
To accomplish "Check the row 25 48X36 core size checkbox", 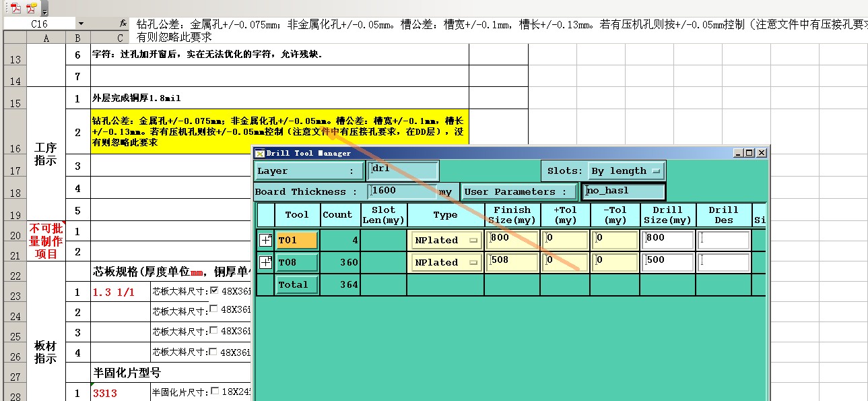I will [x=213, y=330].
